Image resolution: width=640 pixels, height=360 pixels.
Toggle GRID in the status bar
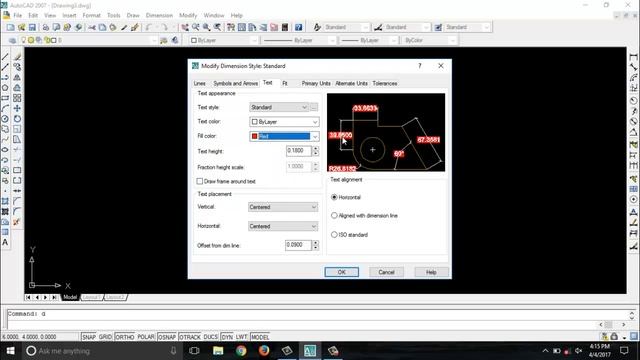(105, 337)
